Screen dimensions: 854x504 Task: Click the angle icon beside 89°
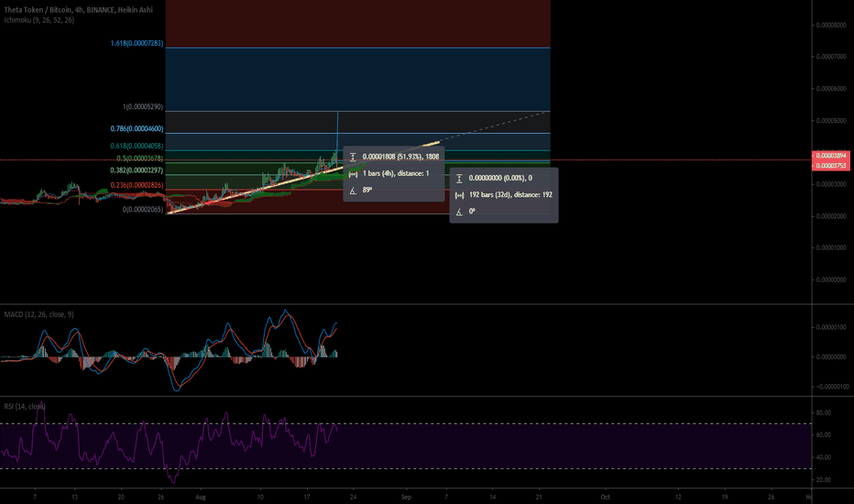tap(353, 191)
